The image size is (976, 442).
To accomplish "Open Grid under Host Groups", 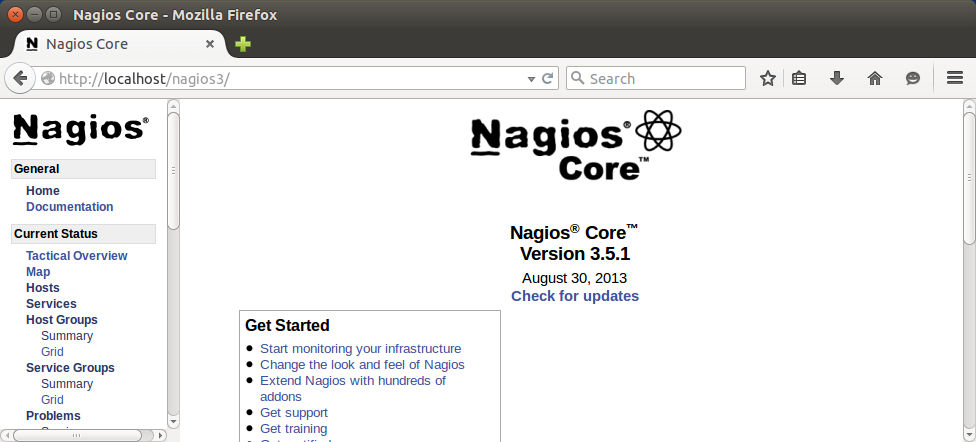I will coord(52,352).
